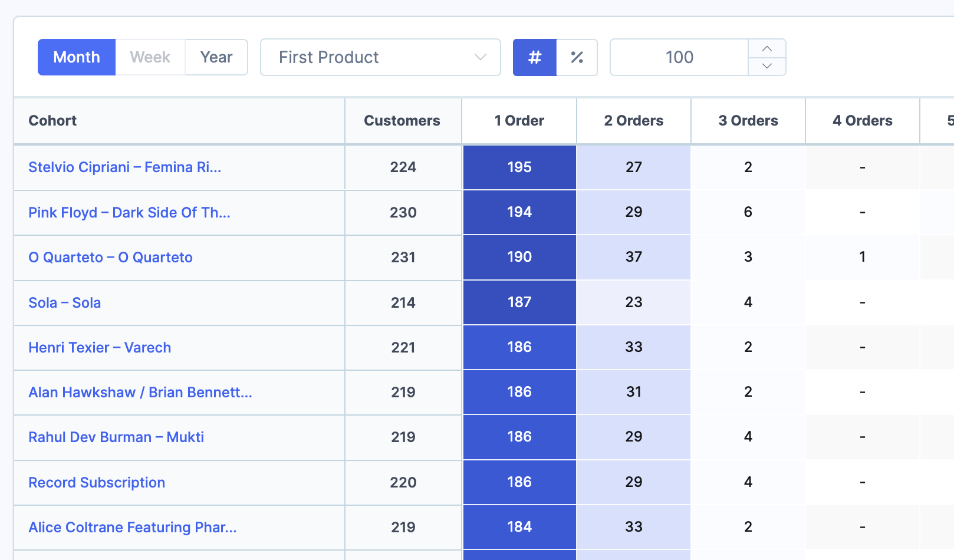The image size is (954, 560).
Task: View the Henri Texier – Varech cohort
Action: 100,347
